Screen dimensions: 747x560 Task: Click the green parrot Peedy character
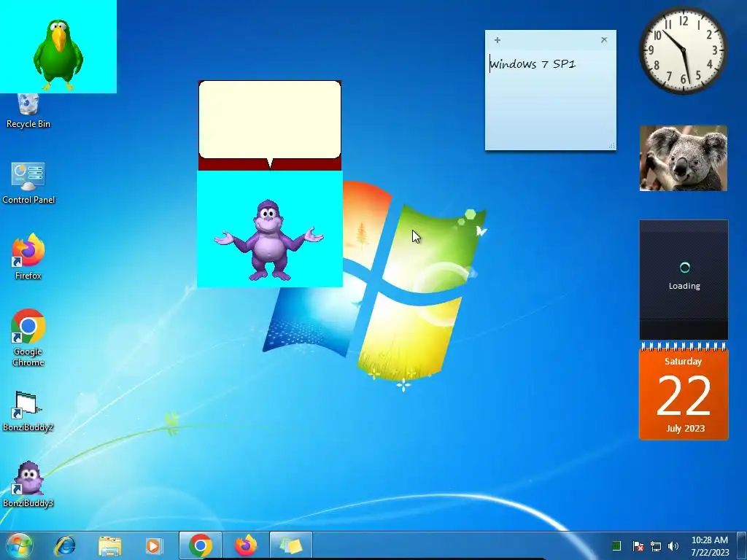[58, 55]
